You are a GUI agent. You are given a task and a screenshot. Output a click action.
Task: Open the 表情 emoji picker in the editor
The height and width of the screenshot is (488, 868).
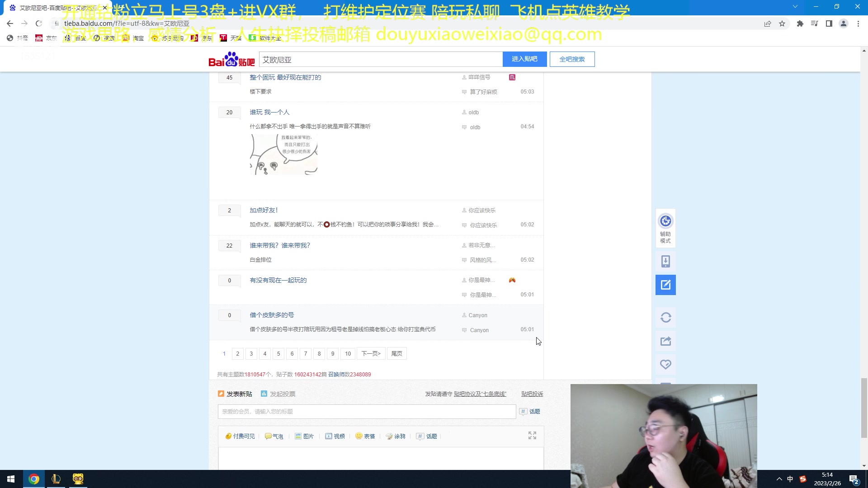(365, 436)
